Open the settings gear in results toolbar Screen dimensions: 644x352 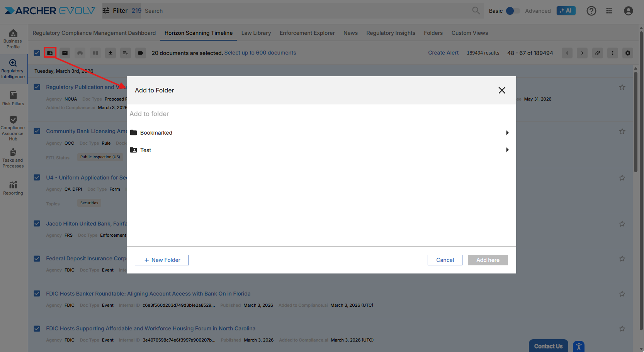point(627,53)
